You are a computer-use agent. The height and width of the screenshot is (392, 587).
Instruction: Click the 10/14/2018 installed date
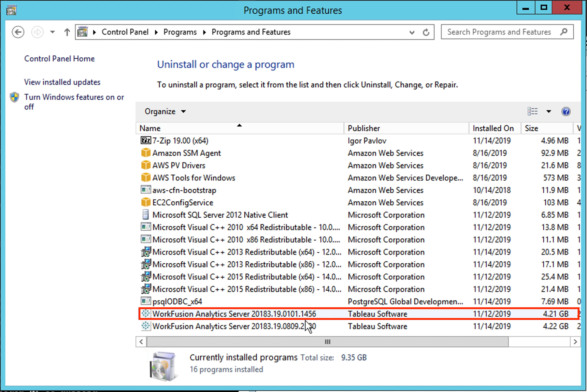coord(492,190)
